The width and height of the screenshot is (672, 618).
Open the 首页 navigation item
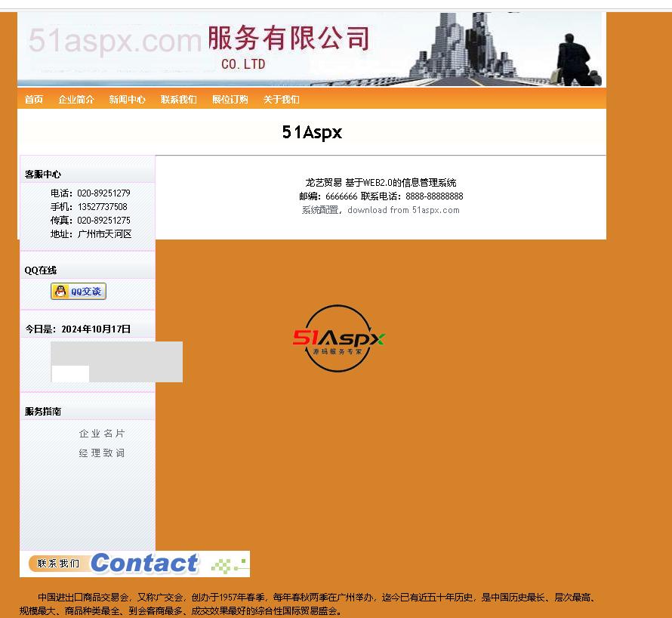(x=33, y=100)
